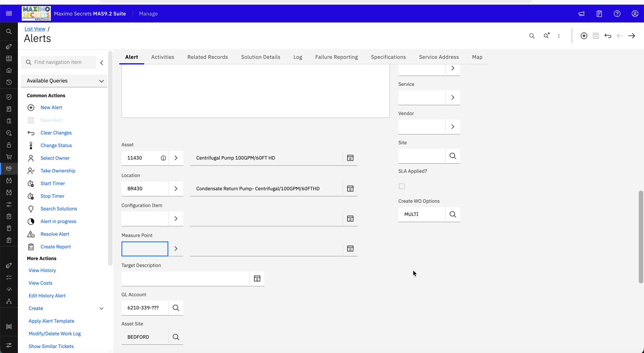Switch to the Activities tab
644x353 pixels.
point(162,57)
